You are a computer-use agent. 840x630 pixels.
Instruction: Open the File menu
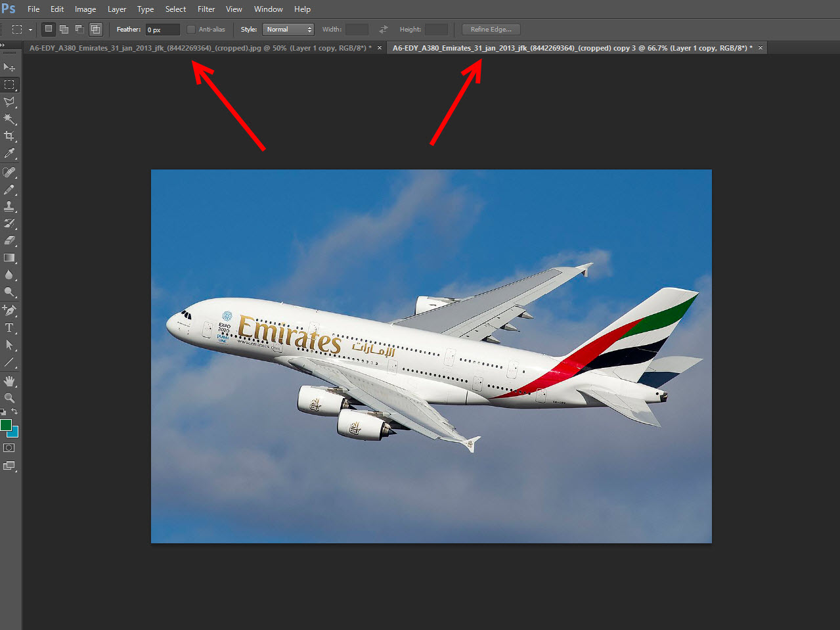(33, 9)
